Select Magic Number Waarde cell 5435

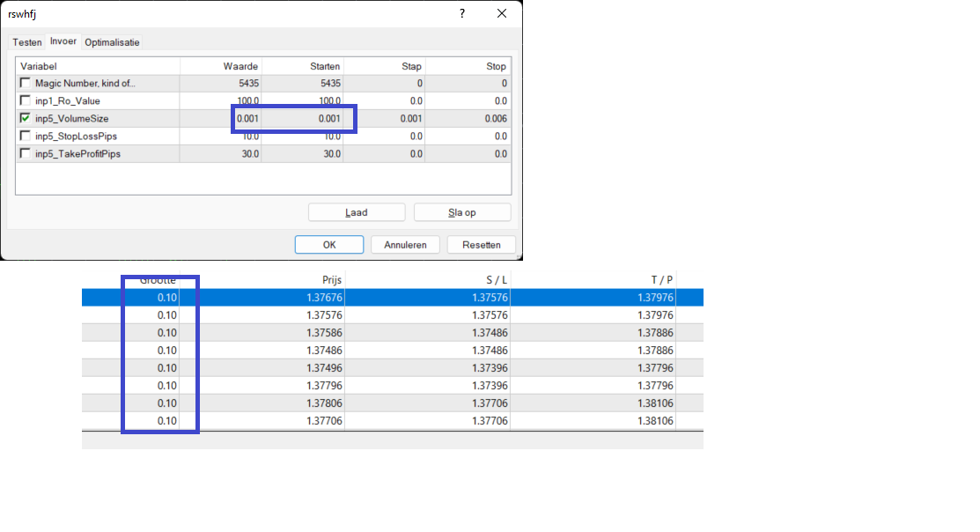pyautogui.click(x=221, y=83)
